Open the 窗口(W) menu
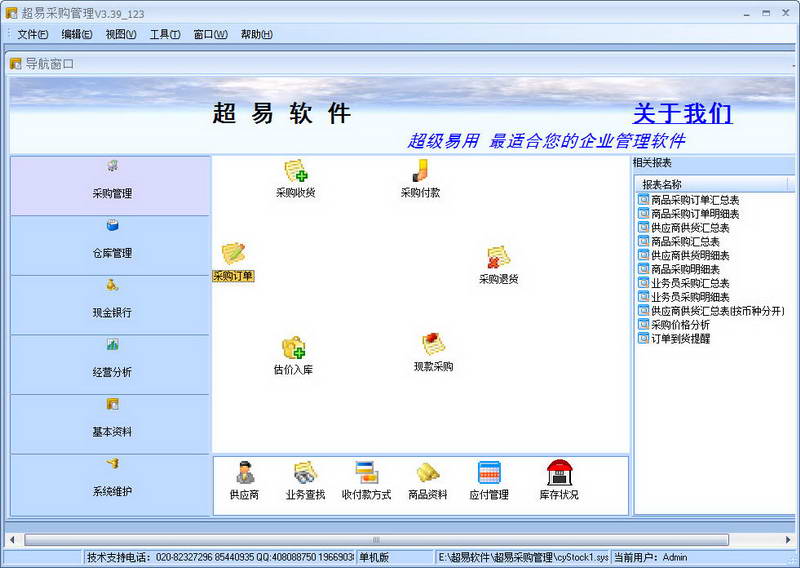800x568 pixels. point(210,34)
